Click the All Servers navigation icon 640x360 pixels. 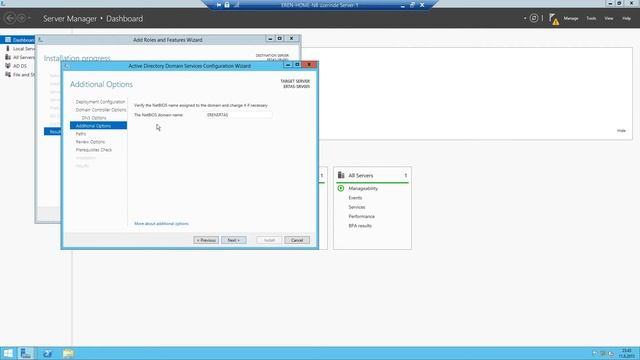[8, 57]
